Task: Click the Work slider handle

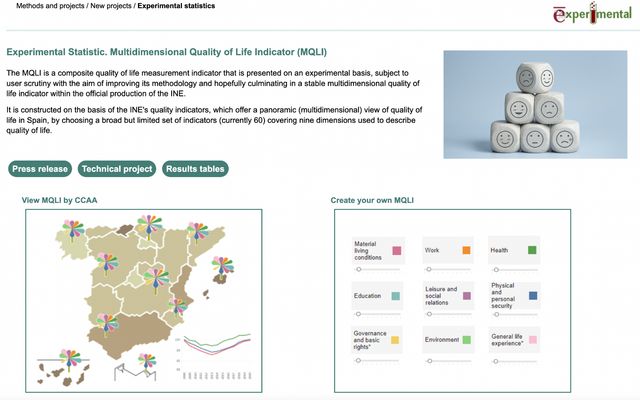Action: click(x=429, y=269)
